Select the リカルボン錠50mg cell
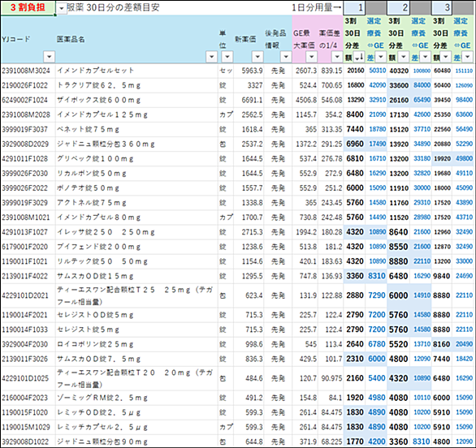476x448 pixels. click(x=136, y=174)
